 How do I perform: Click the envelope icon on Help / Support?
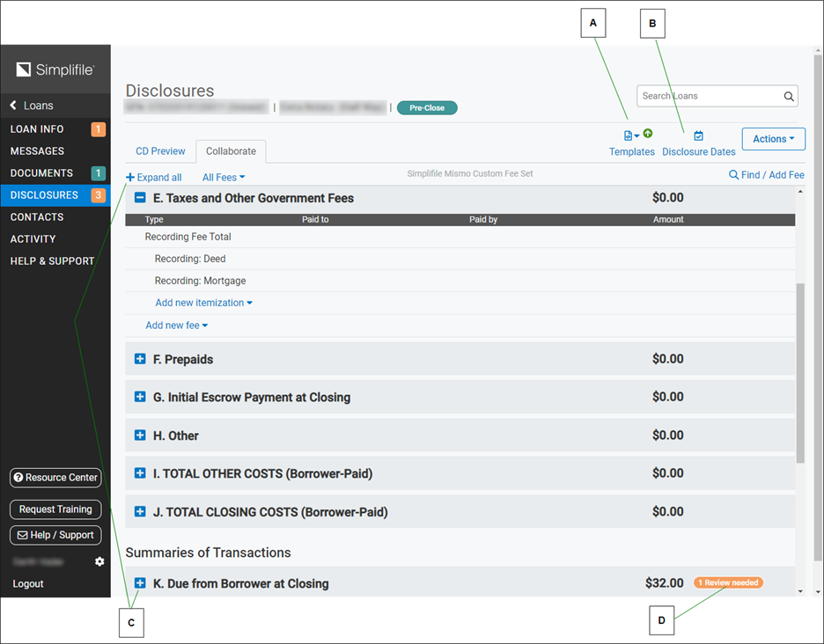(x=23, y=535)
